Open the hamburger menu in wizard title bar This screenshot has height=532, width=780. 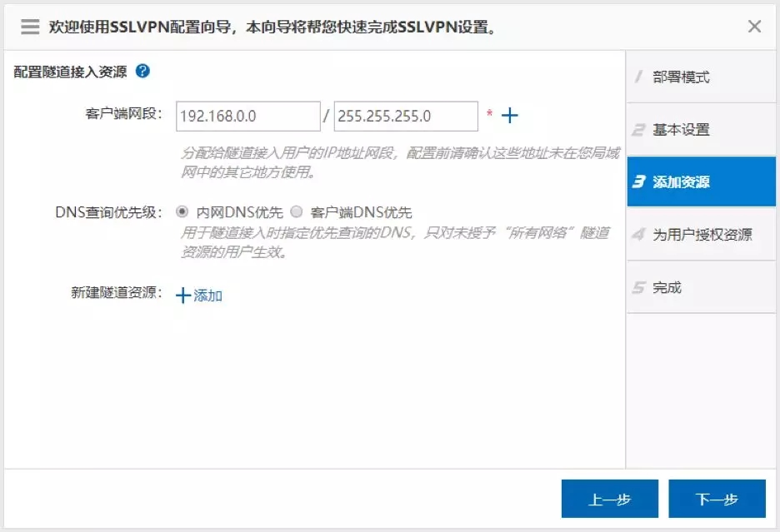point(30,27)
